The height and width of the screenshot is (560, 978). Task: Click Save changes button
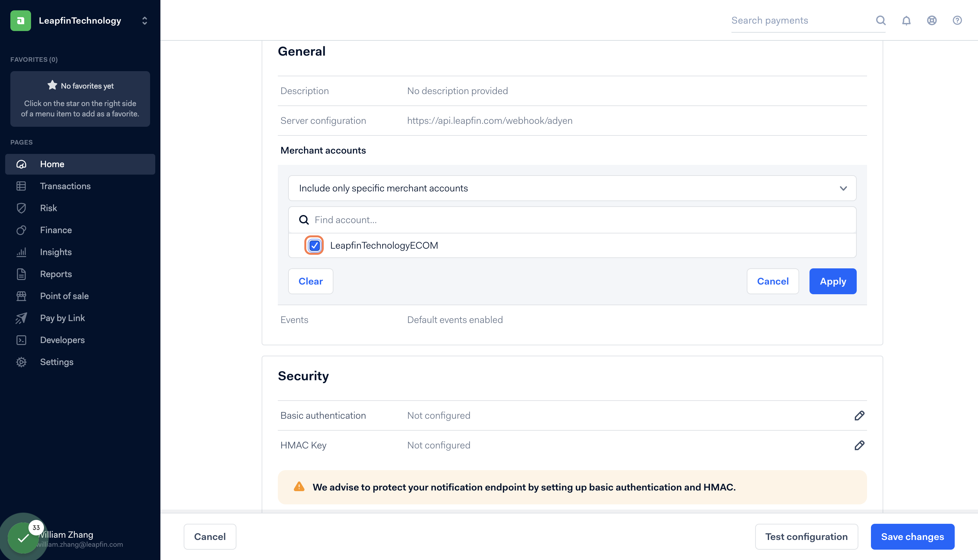coord(912,536)
